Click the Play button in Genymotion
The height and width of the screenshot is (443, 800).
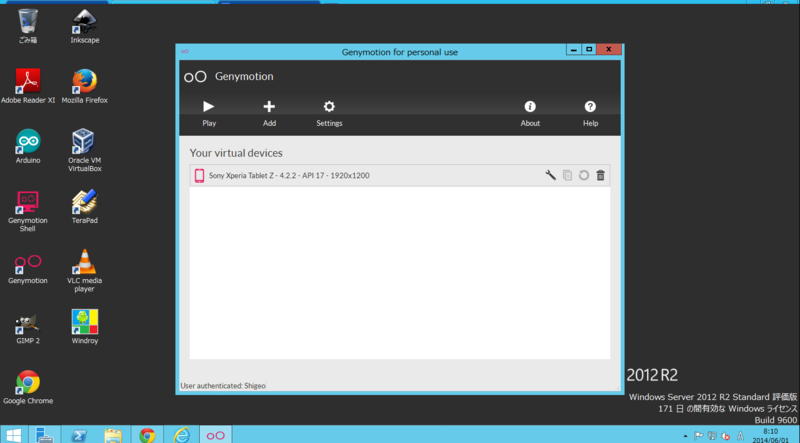pos(209,113)
